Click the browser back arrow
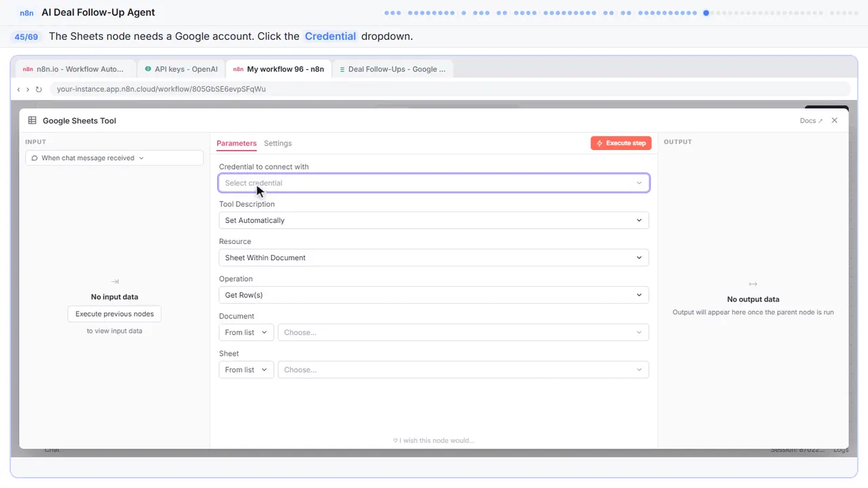 [x=18, y=89]
